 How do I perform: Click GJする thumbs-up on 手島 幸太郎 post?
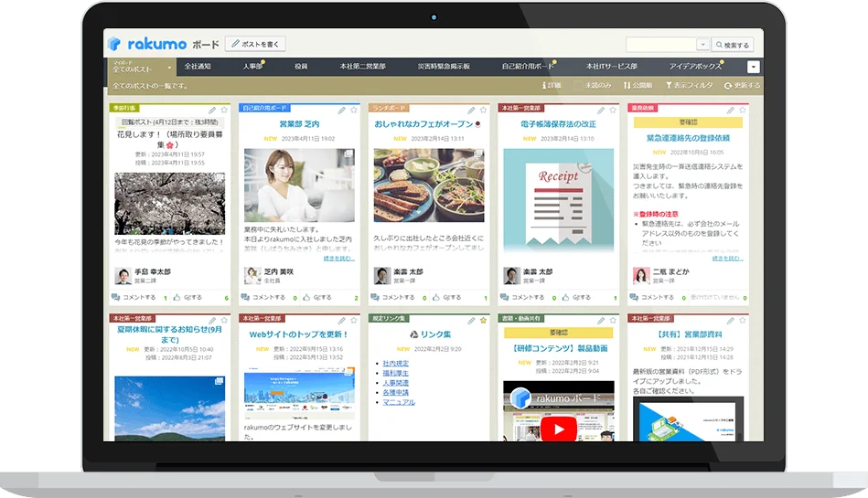(x=188, y=297)
